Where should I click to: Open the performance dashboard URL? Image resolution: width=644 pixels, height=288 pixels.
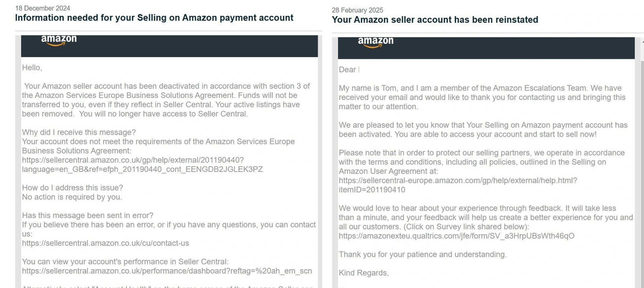(x=167, y=271)
